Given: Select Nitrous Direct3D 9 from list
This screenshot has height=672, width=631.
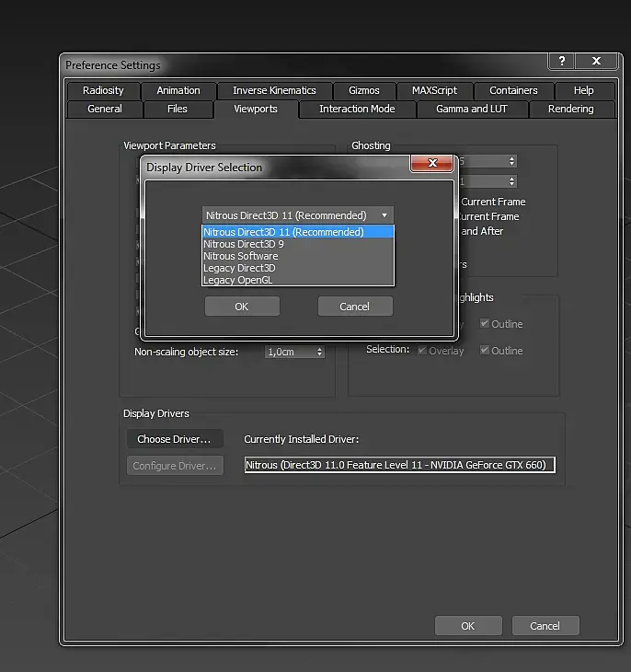Looking at the screenshot, I should [x=298, y=244].
